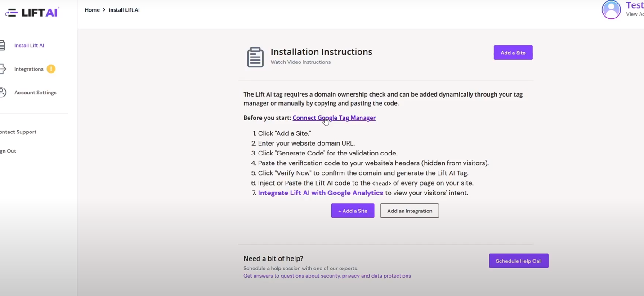Click the Lift AI logo

31,13
